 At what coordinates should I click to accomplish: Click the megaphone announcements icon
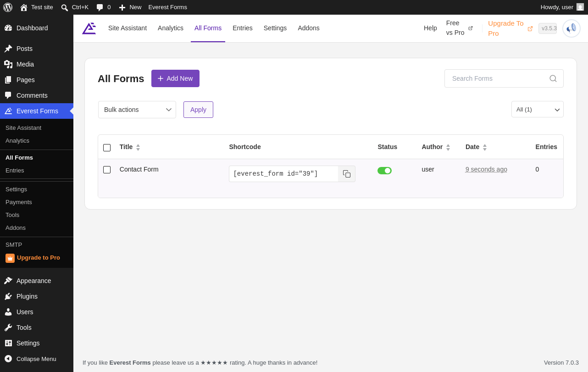pyautogui.click(x=571, y=28)
